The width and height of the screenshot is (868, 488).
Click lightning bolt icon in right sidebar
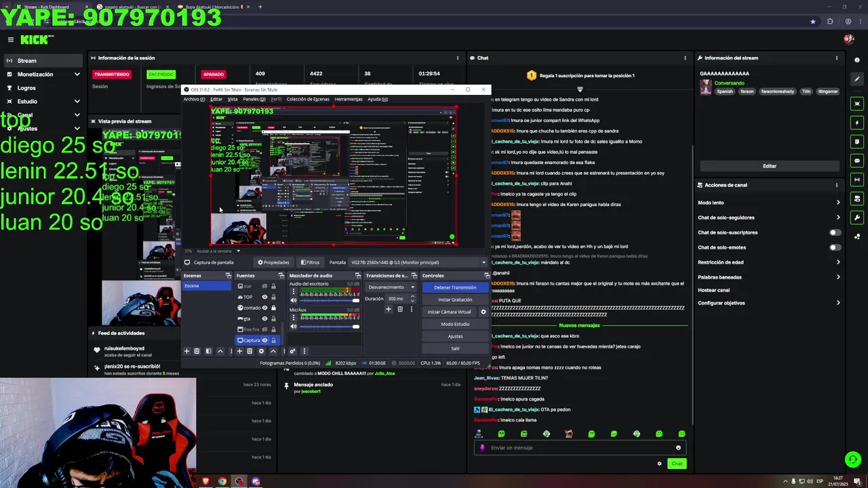pos(857,123)
